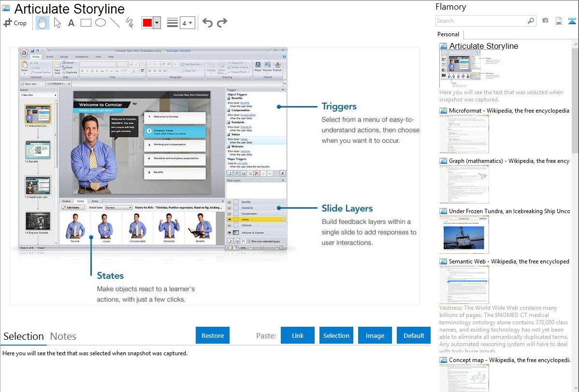Select the freehand scribble tool
Image resolution: width=579 pixels, height=392 pixels.
pyautogui.click(x=130, y=23)
